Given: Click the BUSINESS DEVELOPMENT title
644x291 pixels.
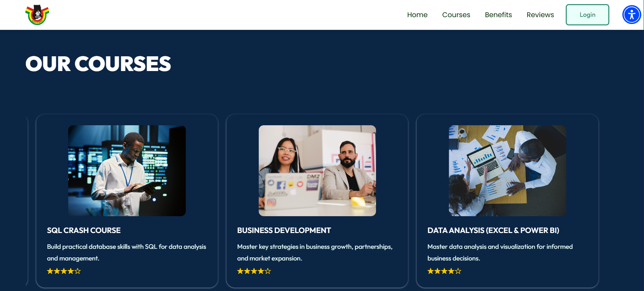Looking at the screenshot, I should (x=284, y=230).
